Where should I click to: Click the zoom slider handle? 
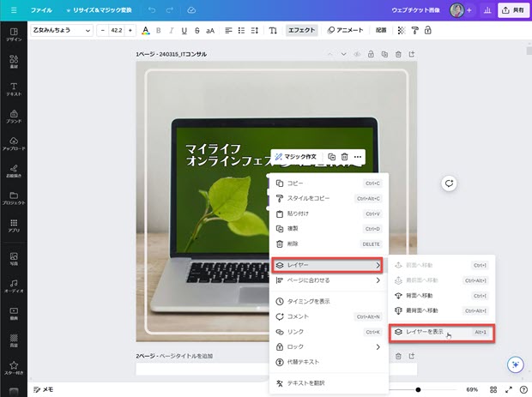[417, 389]
